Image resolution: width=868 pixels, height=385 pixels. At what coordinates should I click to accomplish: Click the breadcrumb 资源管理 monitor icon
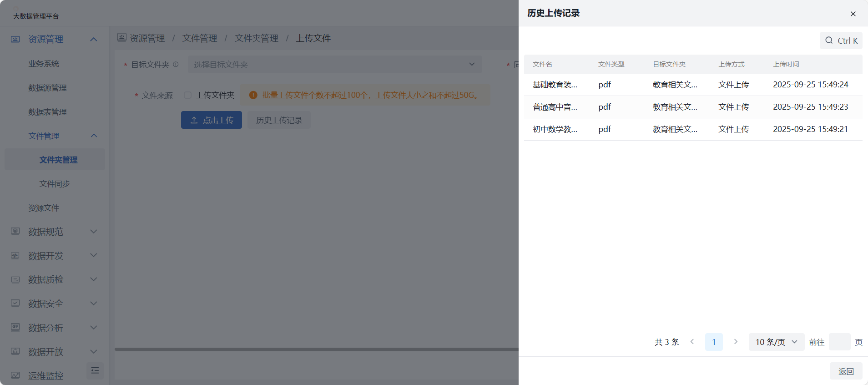tap(121, 38)
